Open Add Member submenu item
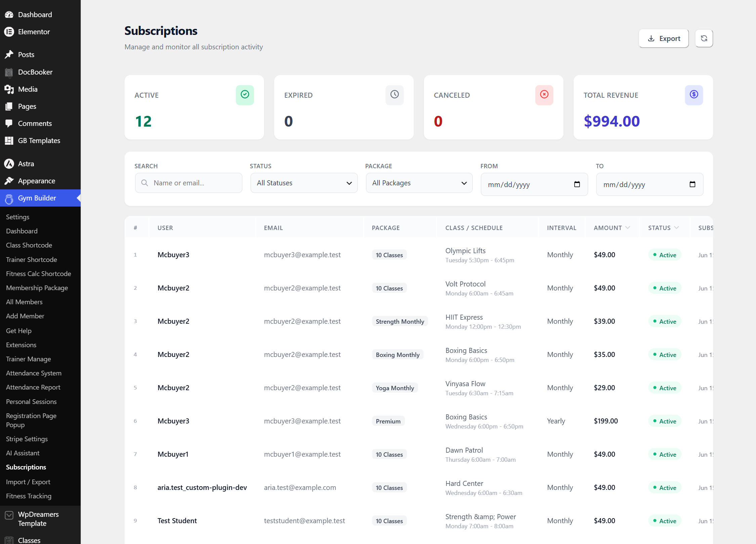Screen dimensions: 756x544 (x=25, y=316)
